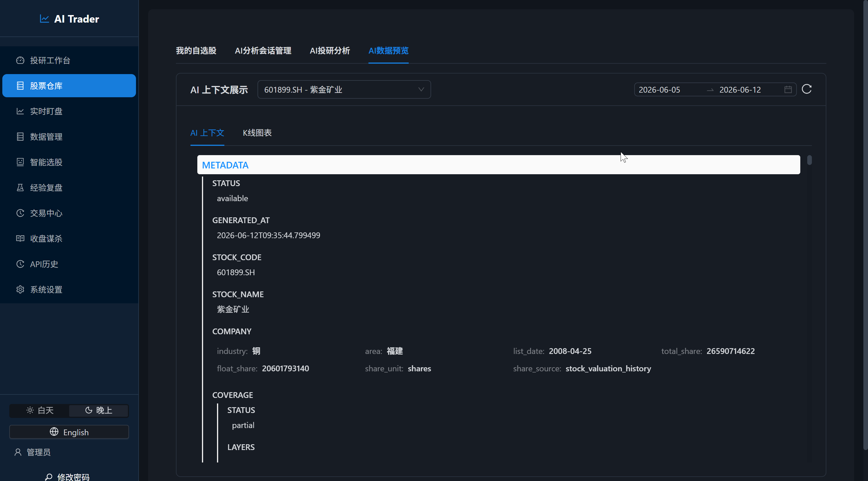Open the AI分析会话管理 tab
This screenshot has height=481, width=868.
[x=263, y=51]
